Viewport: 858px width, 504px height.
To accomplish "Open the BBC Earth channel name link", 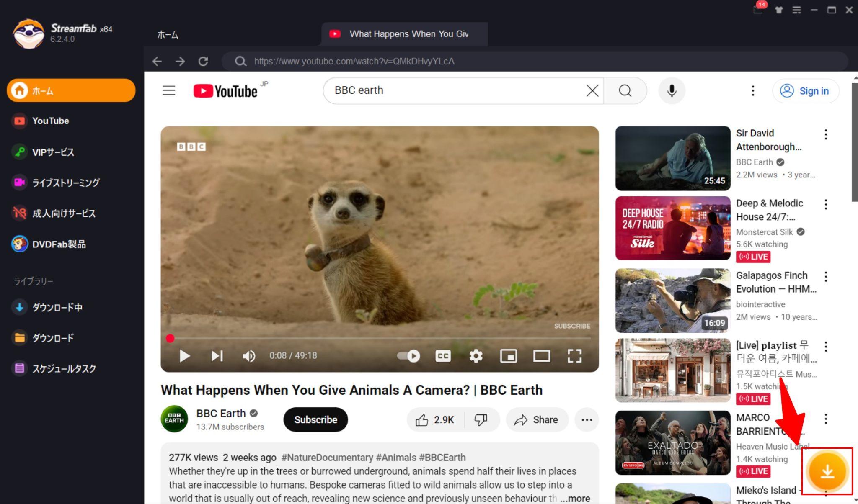I will click(221, 414).
